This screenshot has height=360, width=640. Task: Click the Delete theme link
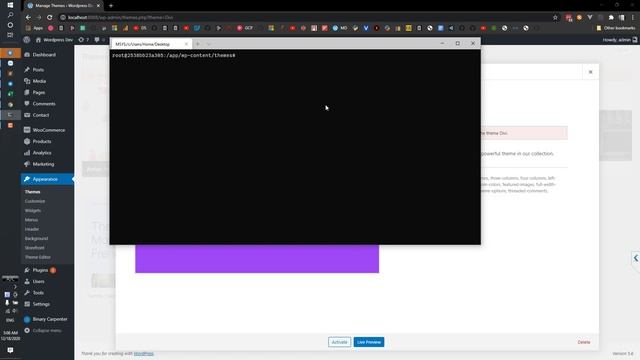point(584,342)
